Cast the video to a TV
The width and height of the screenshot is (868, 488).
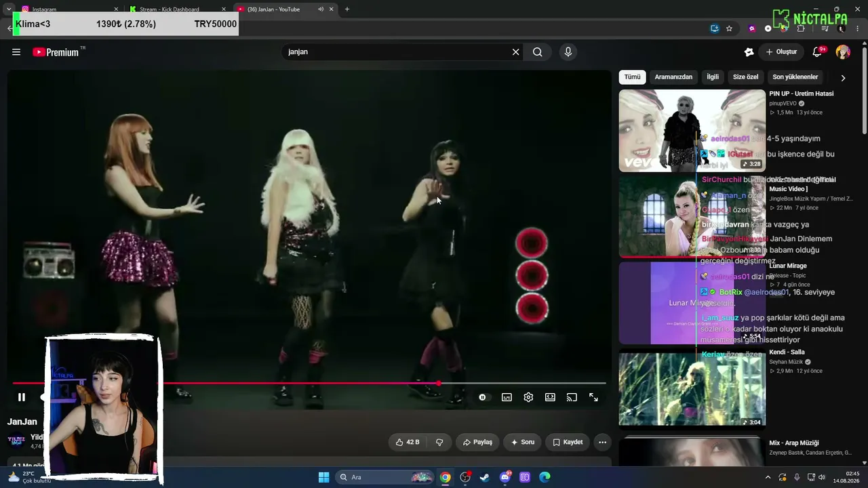point(572,397)
